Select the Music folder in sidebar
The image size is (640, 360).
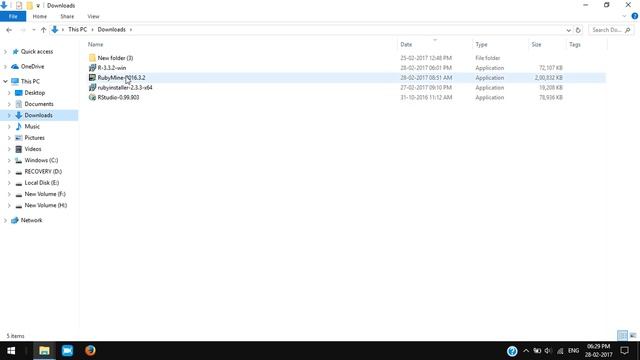coord(32,127)
